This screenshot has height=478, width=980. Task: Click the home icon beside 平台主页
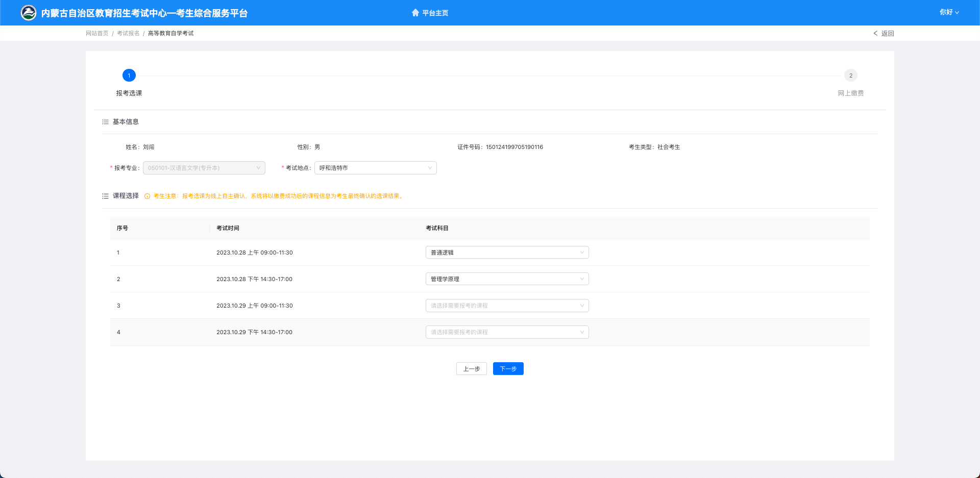(x=415, y=13)
